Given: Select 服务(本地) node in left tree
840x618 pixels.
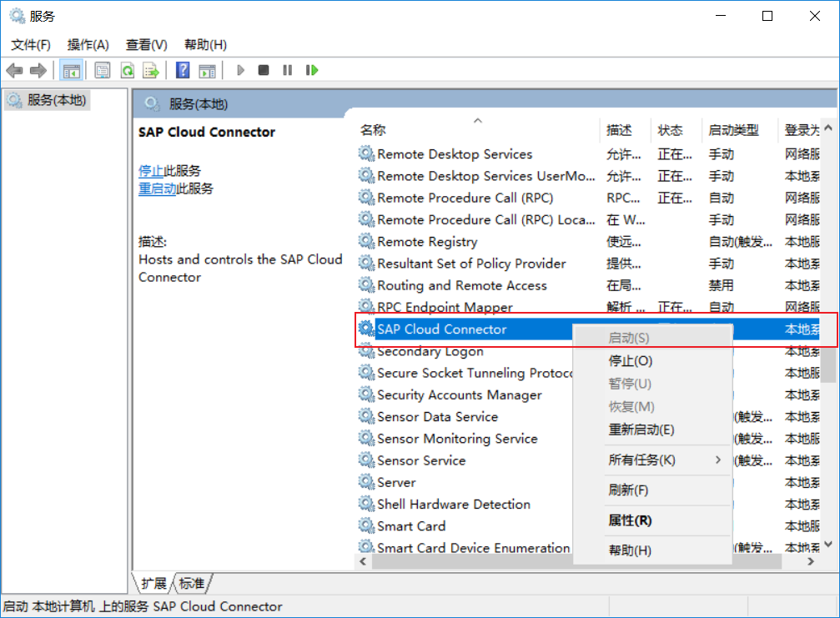Looking at the screenshot, I should 48,100.
